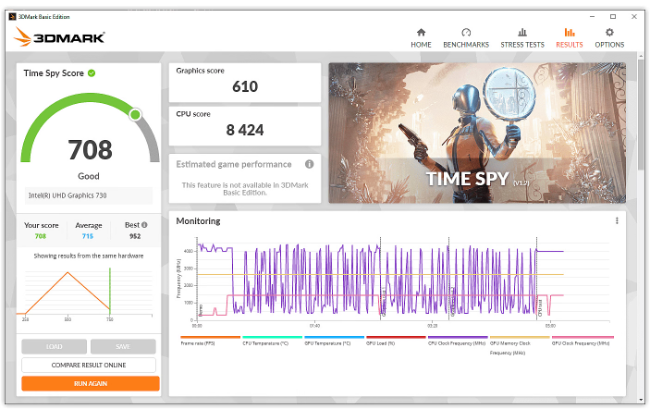Screen dimensions: 654x410
Task: Open the Monitoring panel three-dot menu
Action: tap(617, 221)
